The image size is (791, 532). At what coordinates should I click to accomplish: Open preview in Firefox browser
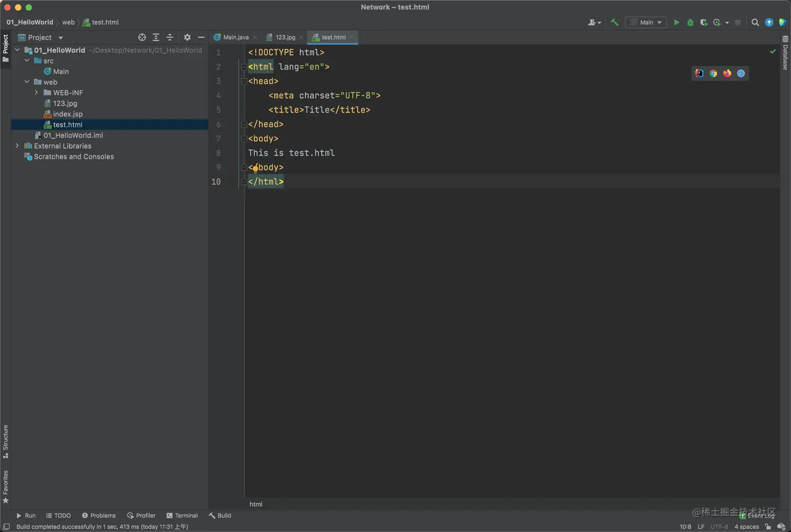click(x=727, y=74)
